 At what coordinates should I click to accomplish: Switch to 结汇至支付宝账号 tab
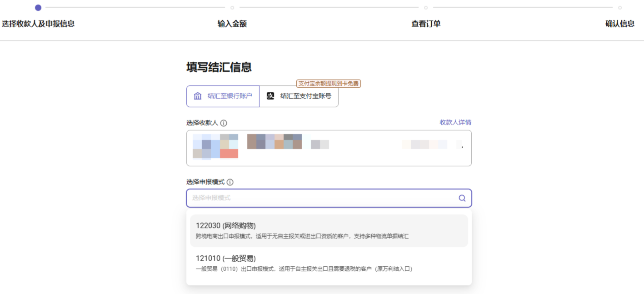[299, 96]
